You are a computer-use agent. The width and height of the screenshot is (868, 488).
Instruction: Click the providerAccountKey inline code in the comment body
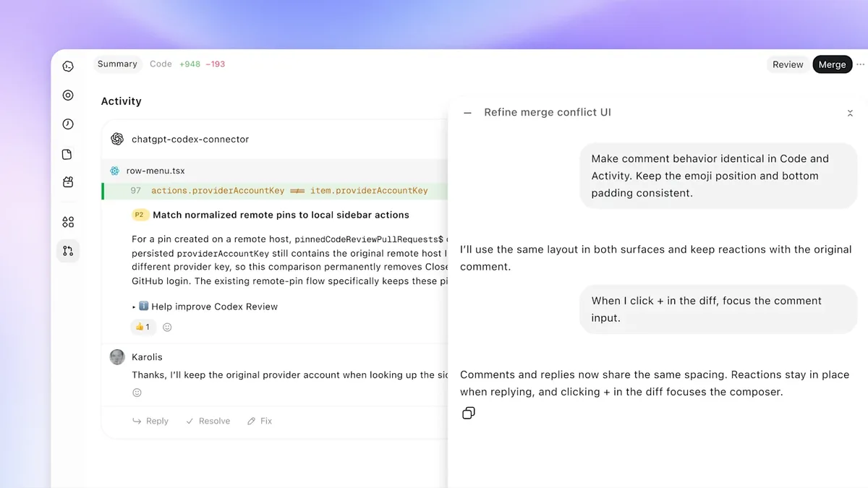click(x=223, y=254)
